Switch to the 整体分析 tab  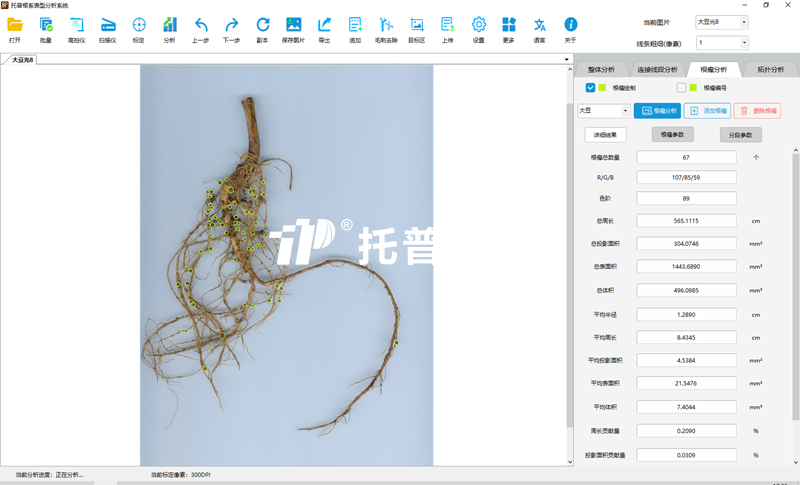(601, 70)
